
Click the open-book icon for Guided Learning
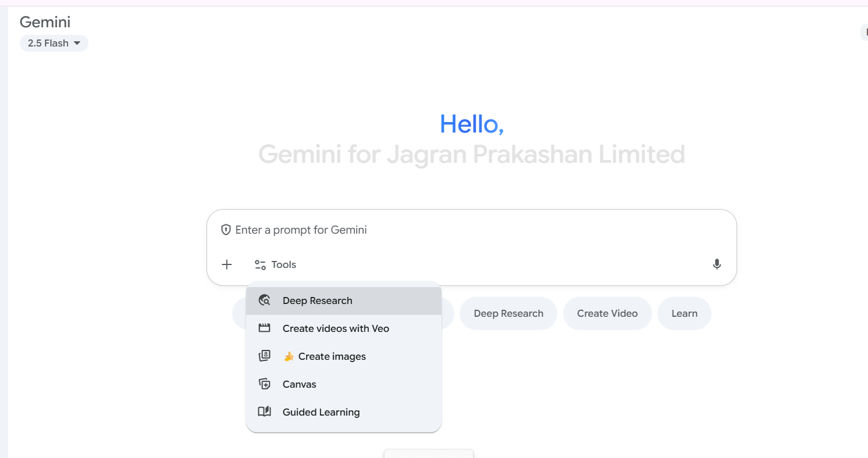click(265, 412)
